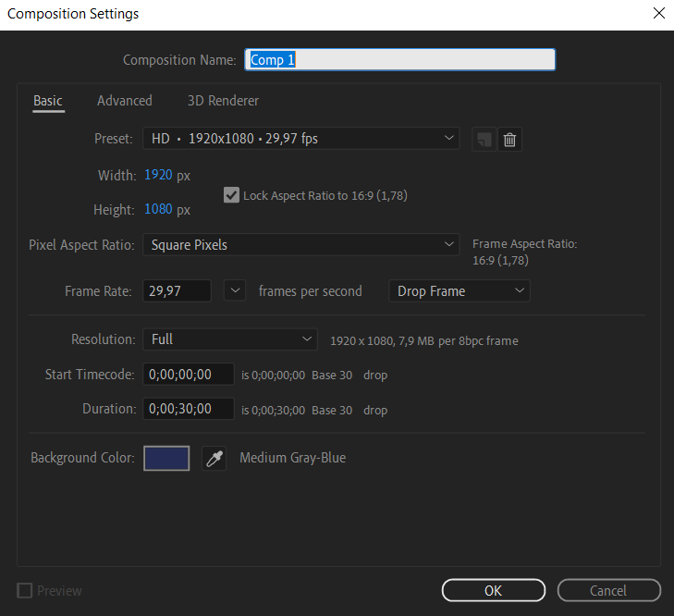Switch to the Advanced tab

[x=125, y=101]
